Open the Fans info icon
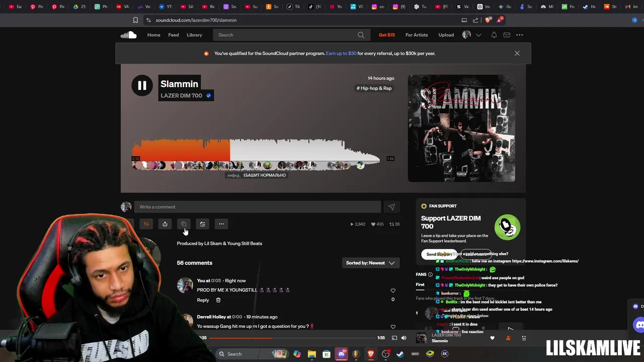Image resolution: width=644 pixels, height=362 pixels. tap(430, 275)
